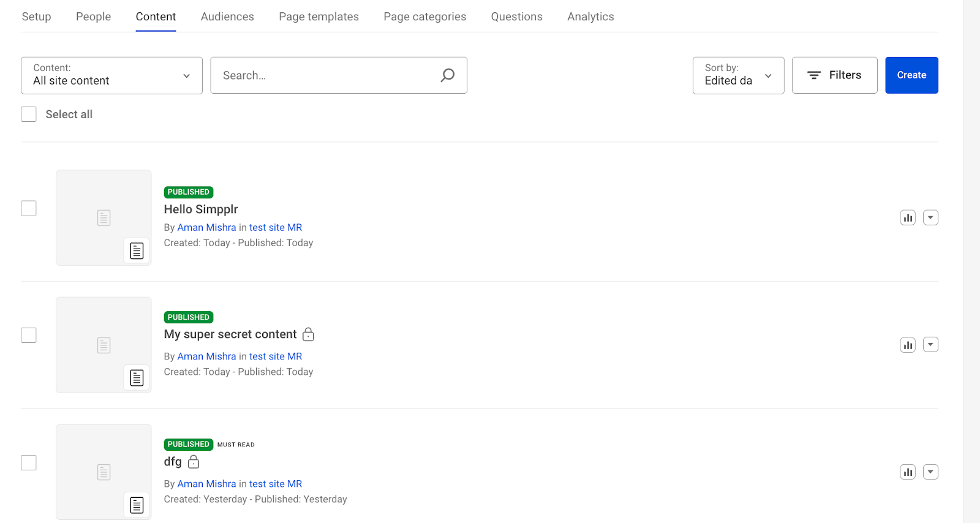Expand options menu for Hello Simpplr
This screenshot has width=980, height=523.
click(930, 217)
